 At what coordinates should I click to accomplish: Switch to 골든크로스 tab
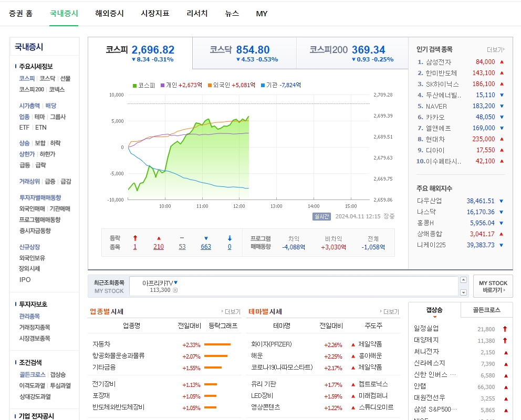486,310
